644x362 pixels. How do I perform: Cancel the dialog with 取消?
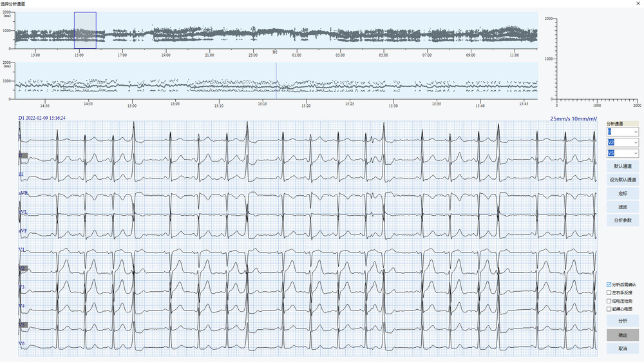(x=623, y=348)
